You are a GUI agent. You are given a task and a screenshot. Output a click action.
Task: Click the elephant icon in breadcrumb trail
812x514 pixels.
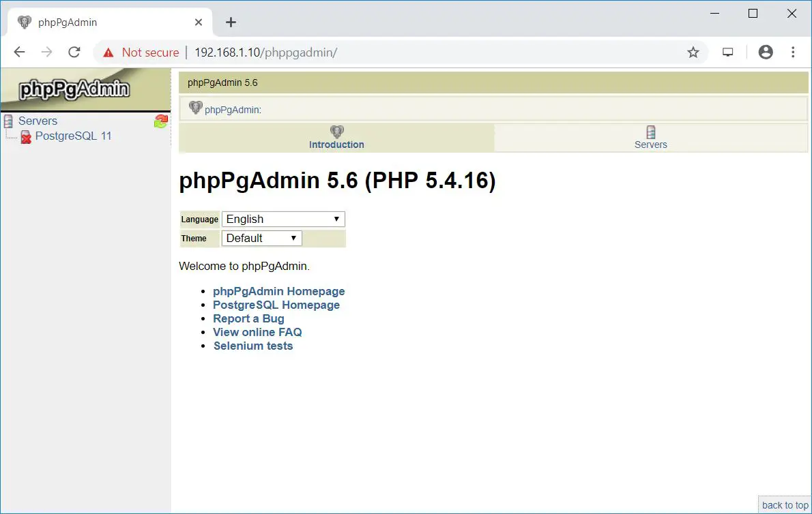pos(195,108)
